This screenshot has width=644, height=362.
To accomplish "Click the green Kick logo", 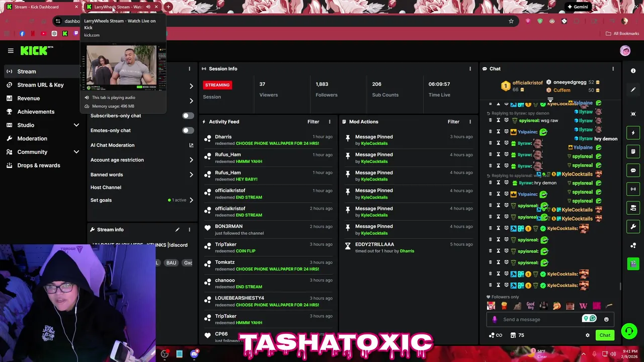I will (x=35, y=50).
